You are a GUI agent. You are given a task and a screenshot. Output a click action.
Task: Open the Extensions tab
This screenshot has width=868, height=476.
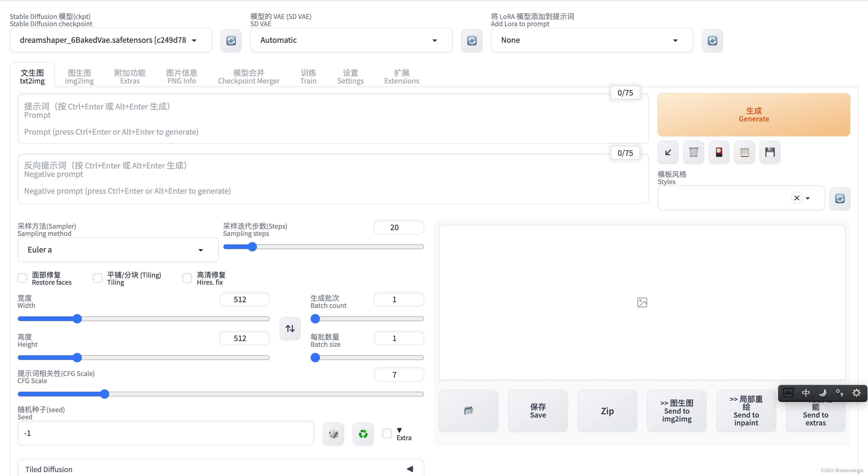[401, 77]
